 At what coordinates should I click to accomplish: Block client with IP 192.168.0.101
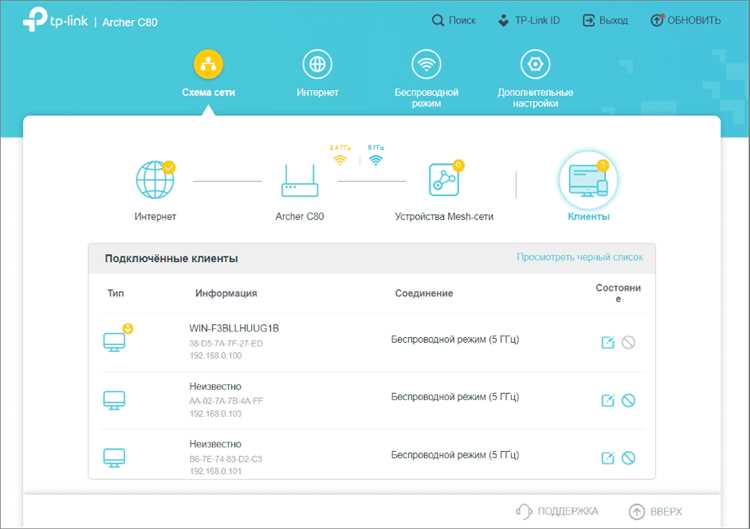628,458
